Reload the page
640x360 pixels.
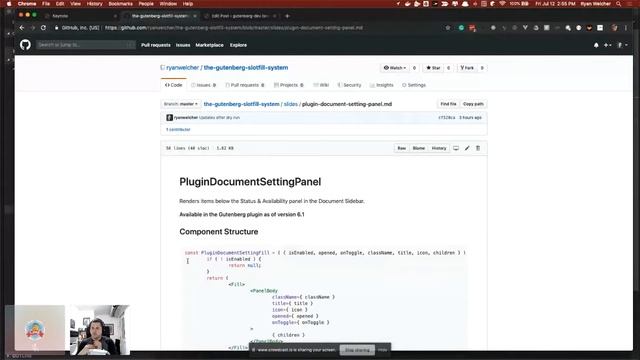43,28
